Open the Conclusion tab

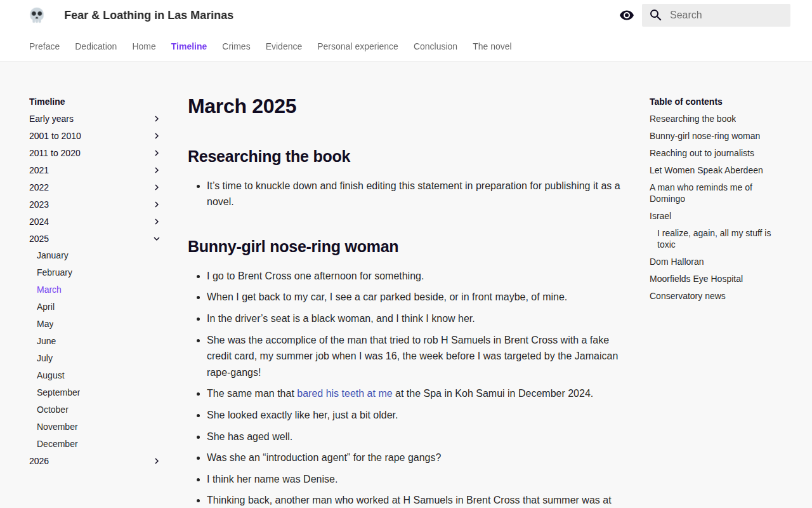[435, 46]
